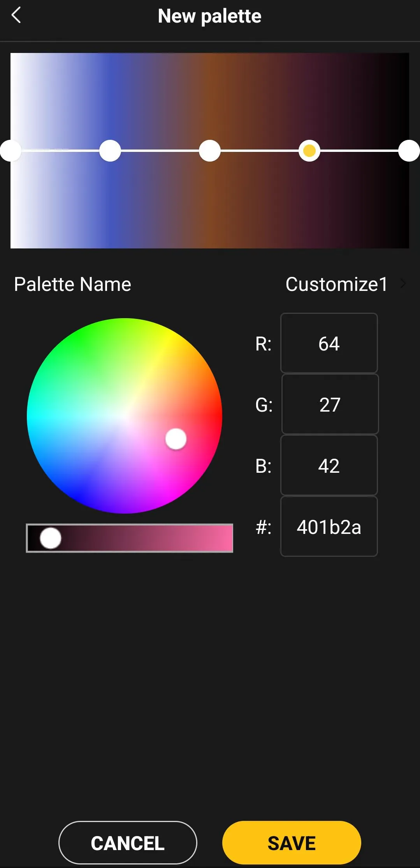This screenshot has width=420, height=868.
Task: Click the hex code field 401b2a
Action: click(329, 526)
